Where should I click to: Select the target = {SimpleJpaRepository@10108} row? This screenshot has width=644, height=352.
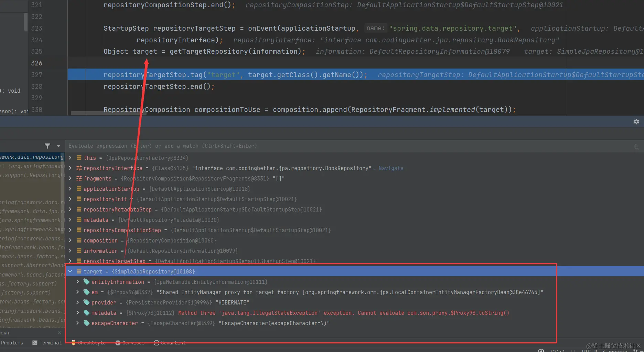[x=354, y=271]
